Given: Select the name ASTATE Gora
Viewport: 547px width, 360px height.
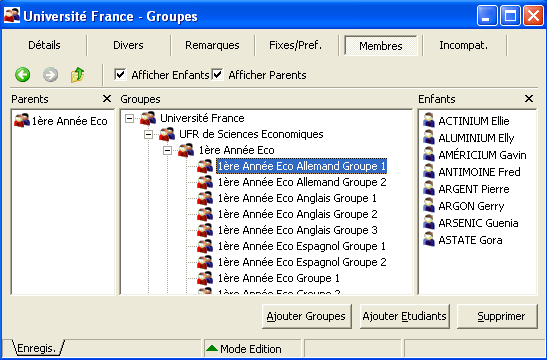Looking at the screenshot, I should [x=470, y=240].
